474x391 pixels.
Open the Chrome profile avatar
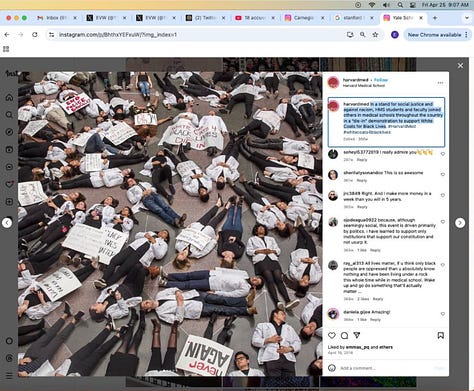(x=395, y=35)
